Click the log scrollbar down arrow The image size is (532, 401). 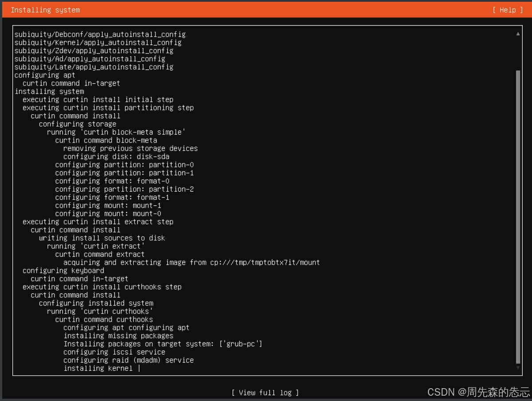(x=518, y=368)
